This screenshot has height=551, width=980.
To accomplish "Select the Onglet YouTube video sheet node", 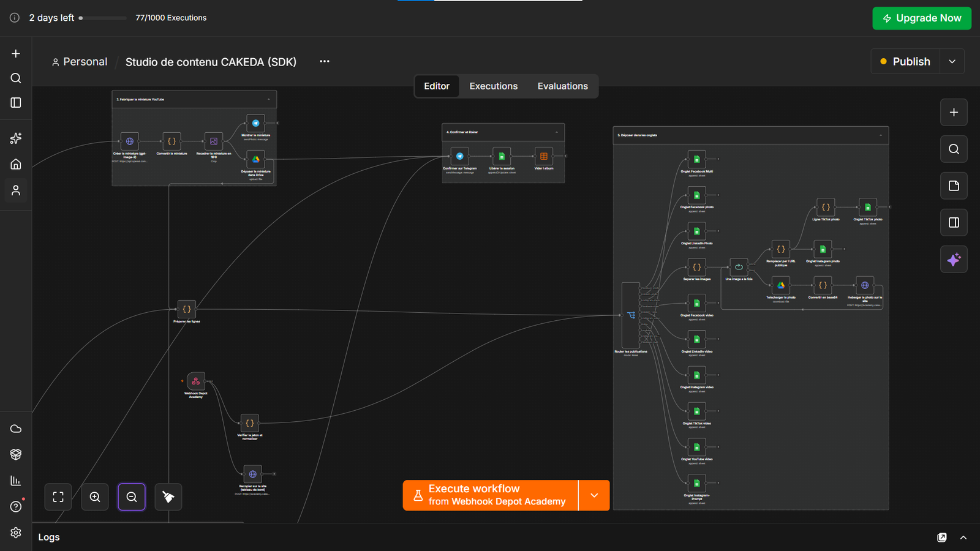I will (x=697, y=447).
